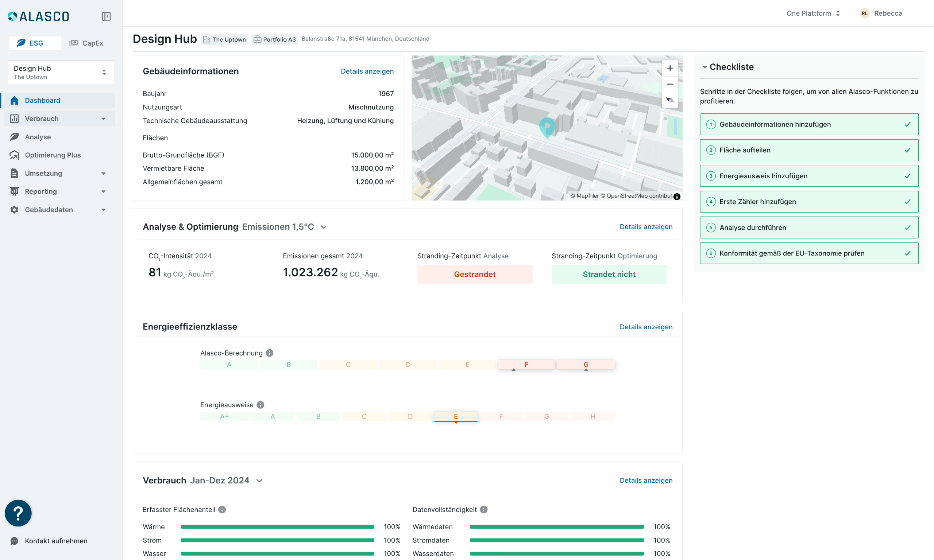934x560 pixels.
Task: Collapse the sidebar panel icon
Action: click(106, 16)
